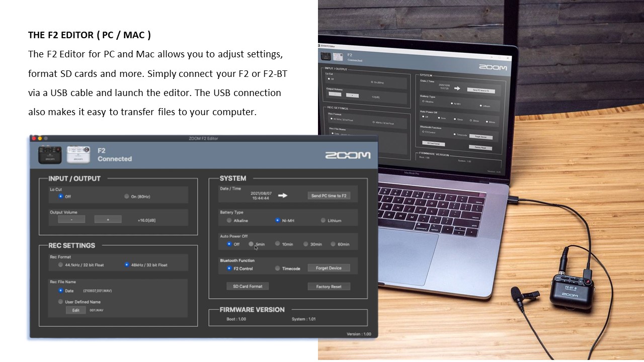Decrease output volume with minus button
The width and height of the screenshot is (644, 362).
71,219
